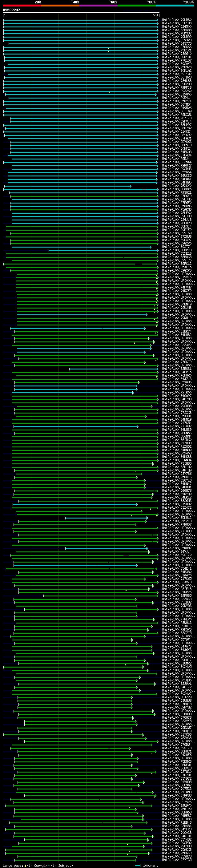Open hit UniRef100_B0BNF9

177,304
